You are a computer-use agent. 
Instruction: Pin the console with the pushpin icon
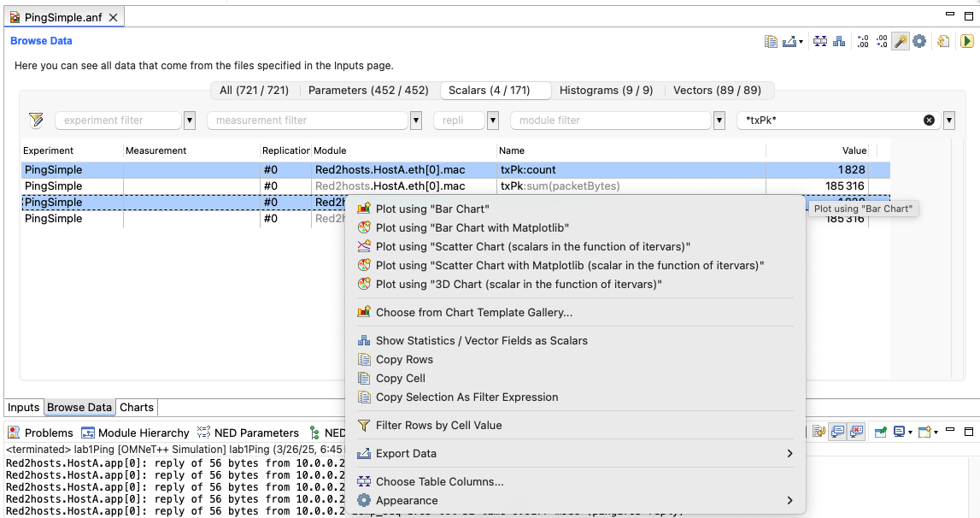pos(881,432)
